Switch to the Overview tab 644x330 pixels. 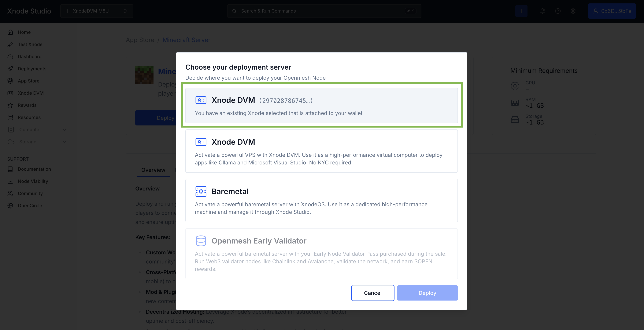[x=153, y=170]
